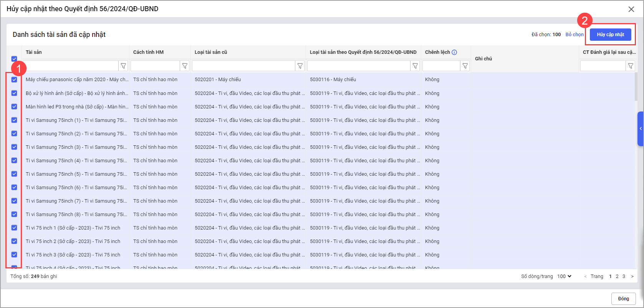Go to the previous page arrow
The width and height of the screenshot is (644, 308).
coord(585,276)
